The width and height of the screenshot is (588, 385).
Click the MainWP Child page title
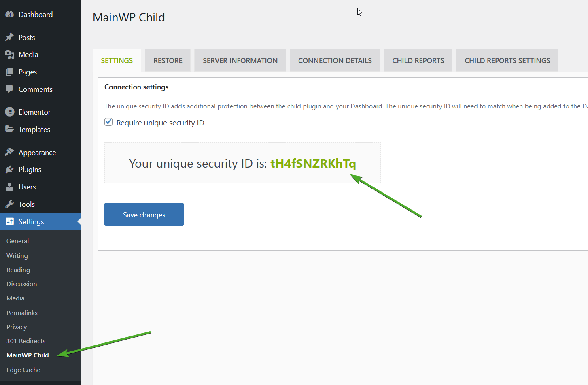[129, 17]
